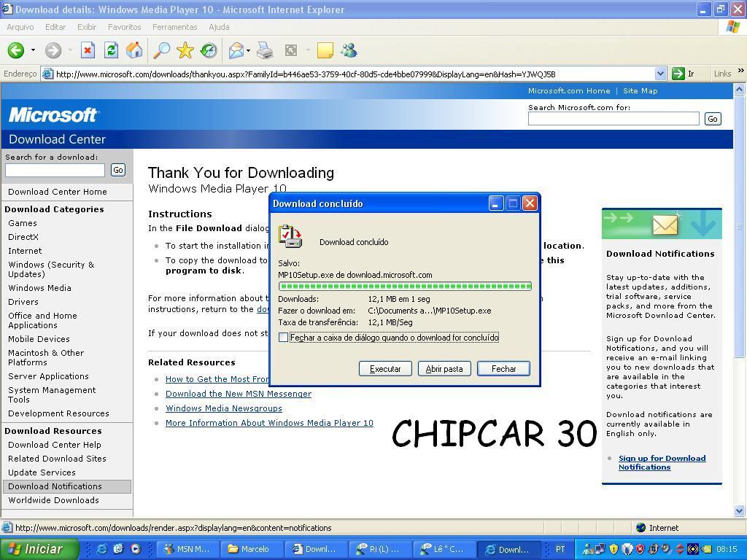Image resolution: width=747 pixels, height=560 pixels.
Task: Select the Windows Media download category
Action: click(x=39, y=288)
